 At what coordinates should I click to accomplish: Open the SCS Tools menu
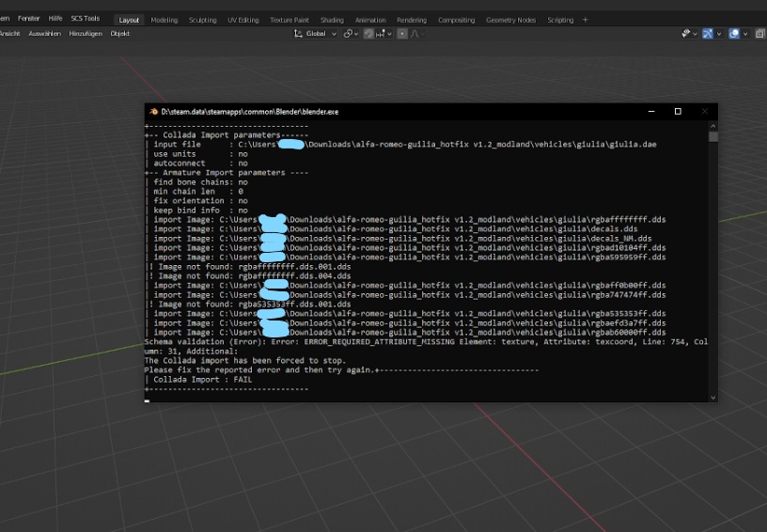click(x=86, y=18)
